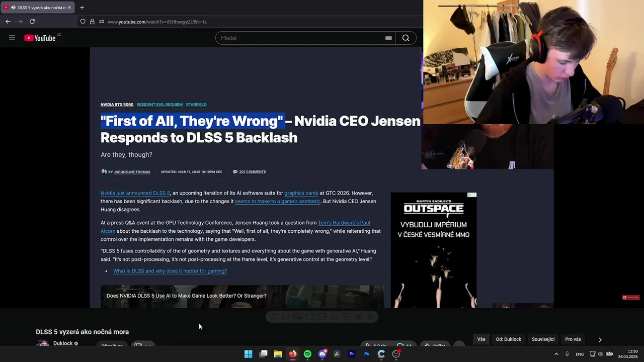Screen dimensions: 644x362
Task: Click the seems to make to a game's aesthetic link
Action: pyautogui.click(x=278, y=201)
